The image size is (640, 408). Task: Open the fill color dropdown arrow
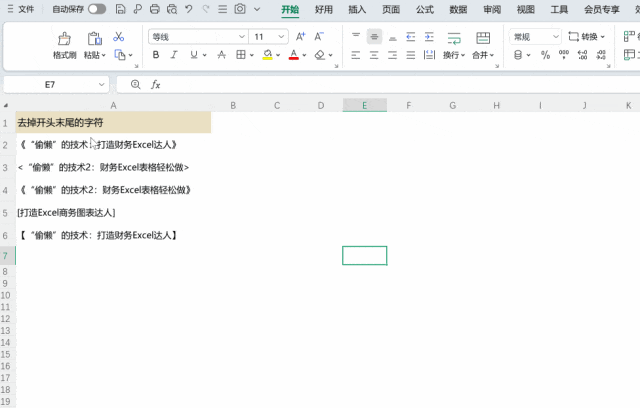[278, 55]
